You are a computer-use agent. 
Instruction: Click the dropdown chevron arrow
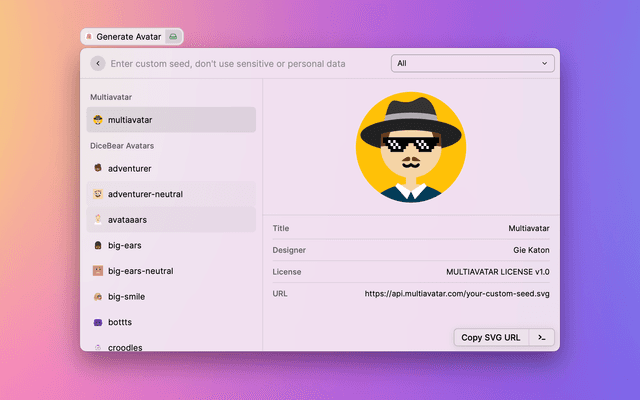click(x=545, y=63)
